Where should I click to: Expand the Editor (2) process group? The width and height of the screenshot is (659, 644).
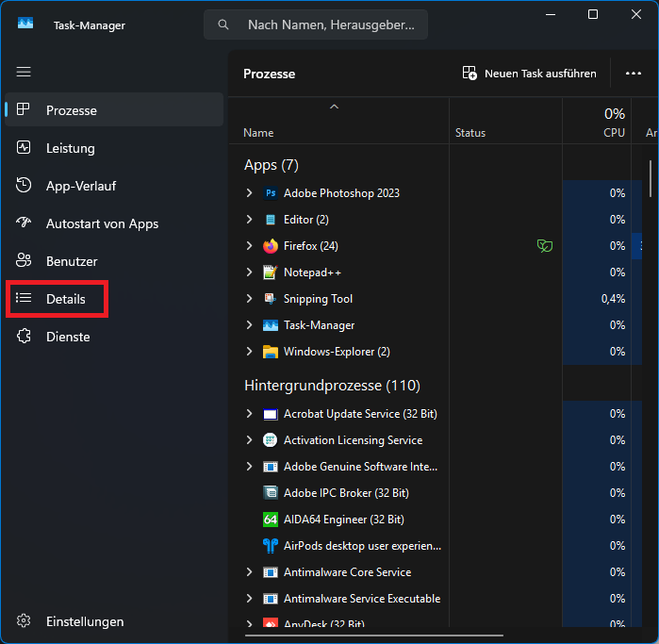(249, 220)
